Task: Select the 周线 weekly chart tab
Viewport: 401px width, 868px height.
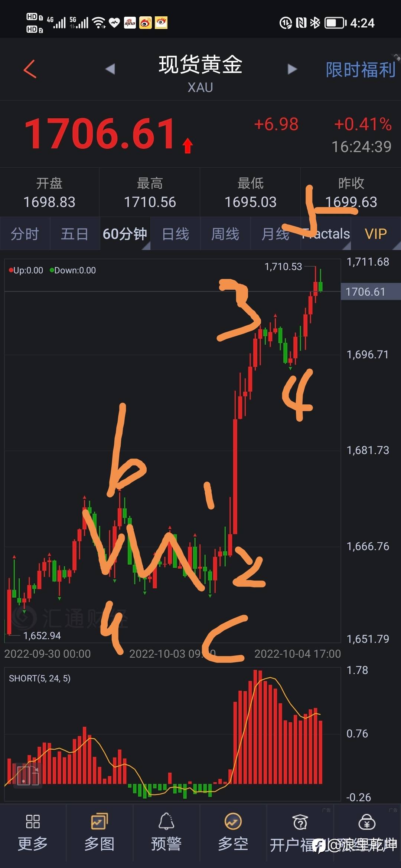Action: 225,234
